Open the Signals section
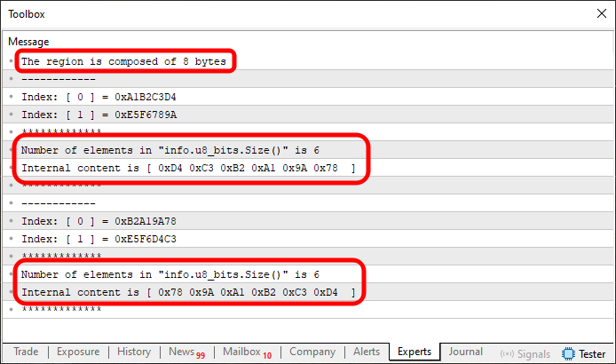This screenshot has height=364, width=616. [525, 353]
